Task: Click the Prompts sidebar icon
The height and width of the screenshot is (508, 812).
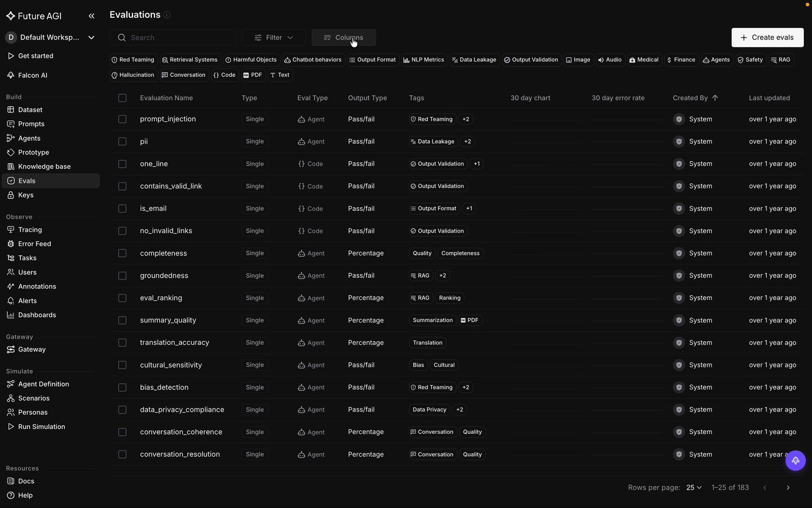Action: tap(11, 124)
